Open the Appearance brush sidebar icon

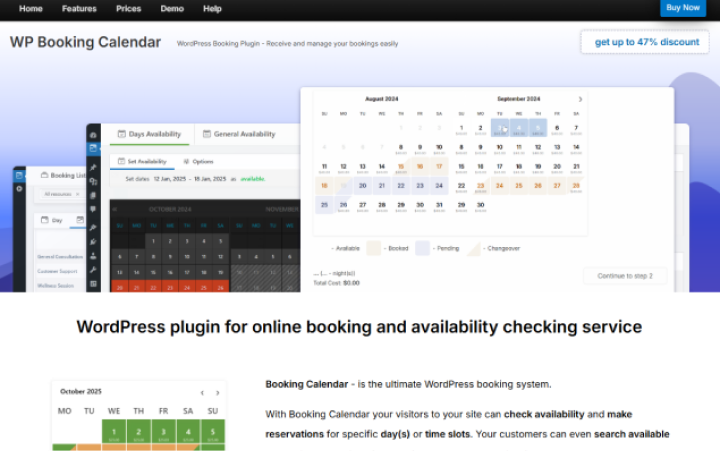93,227
